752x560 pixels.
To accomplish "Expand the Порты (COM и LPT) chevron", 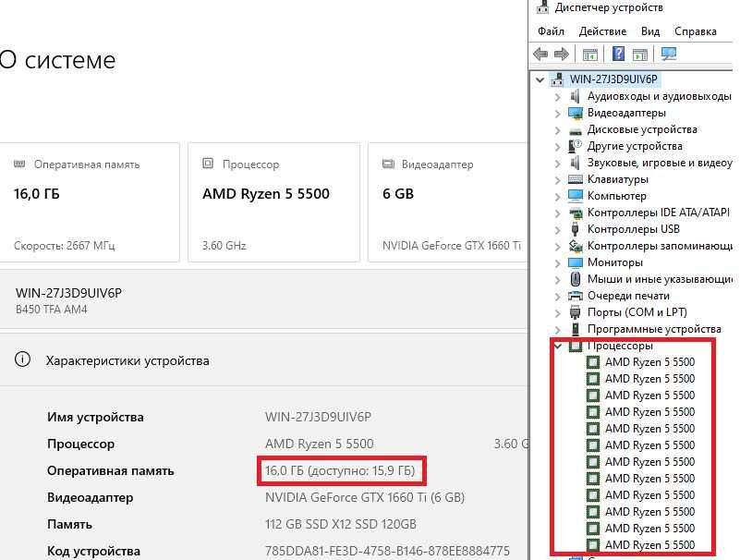I will 557,313.
